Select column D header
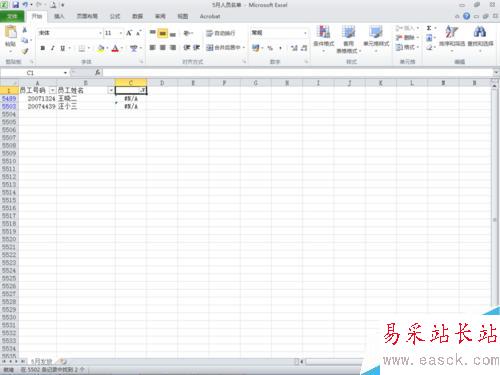Image resolution: width=500 pixels, height=375 pixels. pyautogui.click(x=162, y=83)
